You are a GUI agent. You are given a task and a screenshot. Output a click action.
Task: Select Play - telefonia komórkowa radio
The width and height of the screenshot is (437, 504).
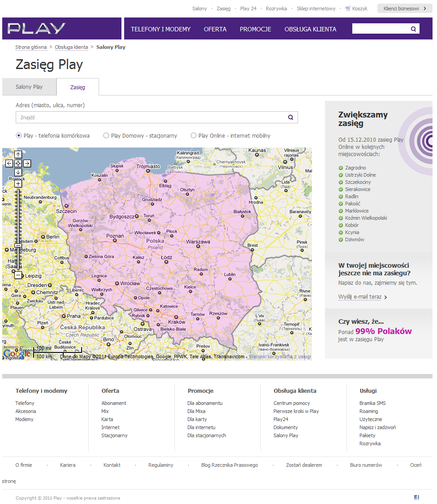tap(19, 136)
